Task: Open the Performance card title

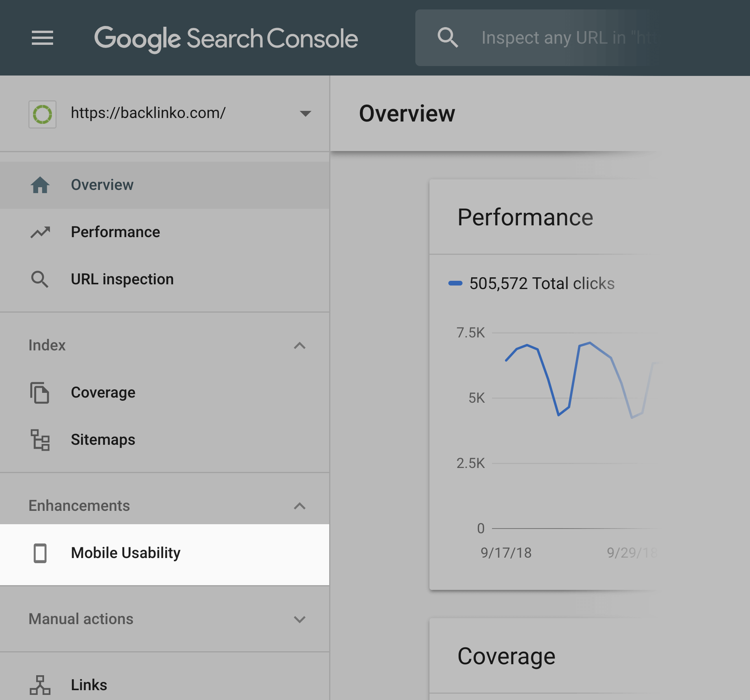Action: [525, 217]
